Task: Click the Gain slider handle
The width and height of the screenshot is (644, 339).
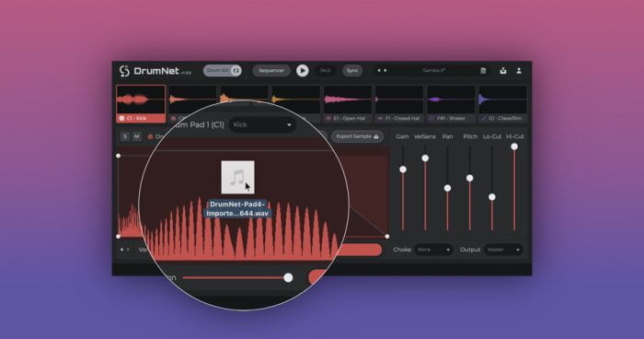Action: (403, 169)
